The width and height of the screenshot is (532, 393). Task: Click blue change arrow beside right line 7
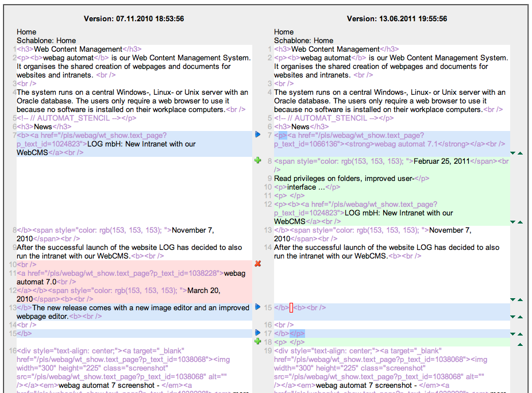click(257, 134)
